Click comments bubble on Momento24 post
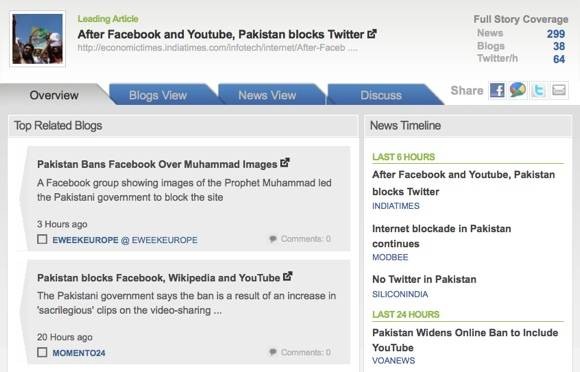Image resolution: width=580 pixels, height=372 pixels. click(273, 352)
